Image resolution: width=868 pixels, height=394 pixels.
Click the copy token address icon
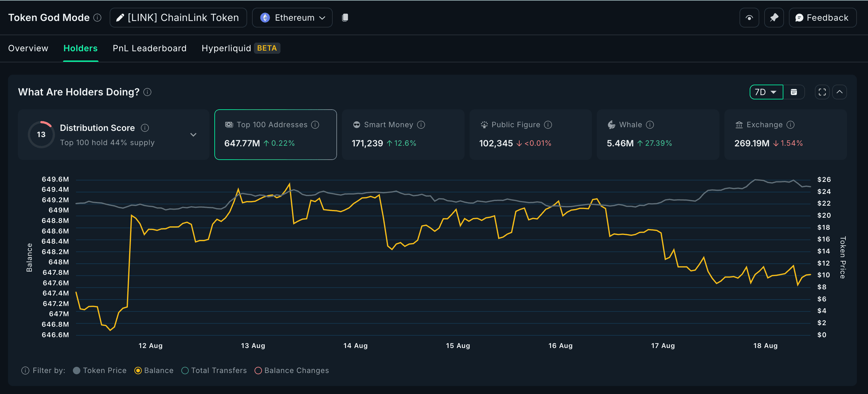[345, 18]
